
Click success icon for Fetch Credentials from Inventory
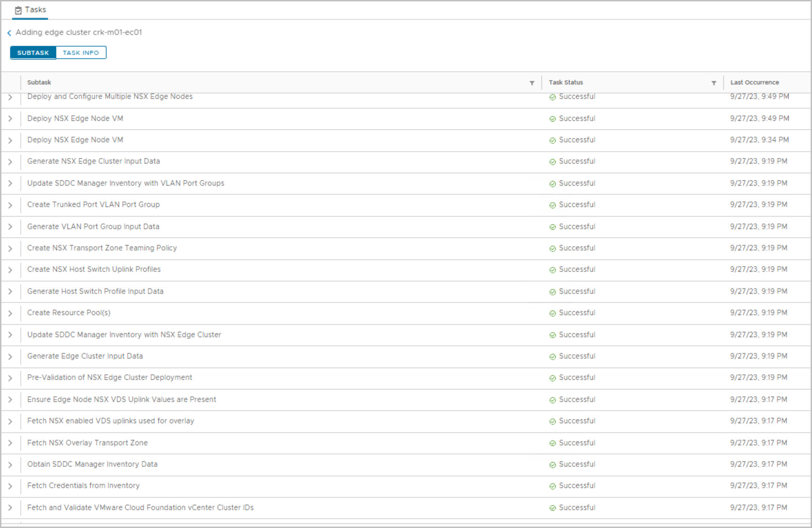[553, 486]
